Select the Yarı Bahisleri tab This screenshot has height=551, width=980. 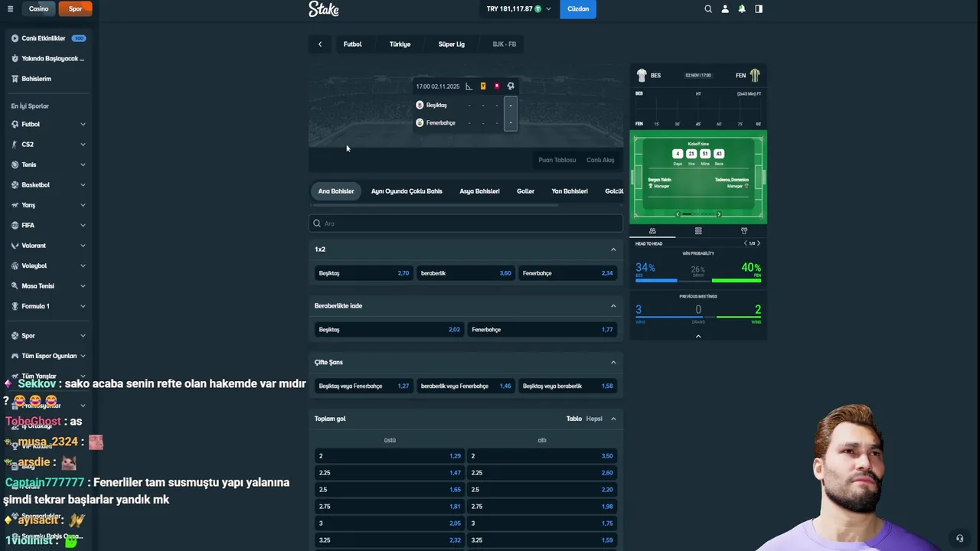pyautogui.click(x=570, y=191)
